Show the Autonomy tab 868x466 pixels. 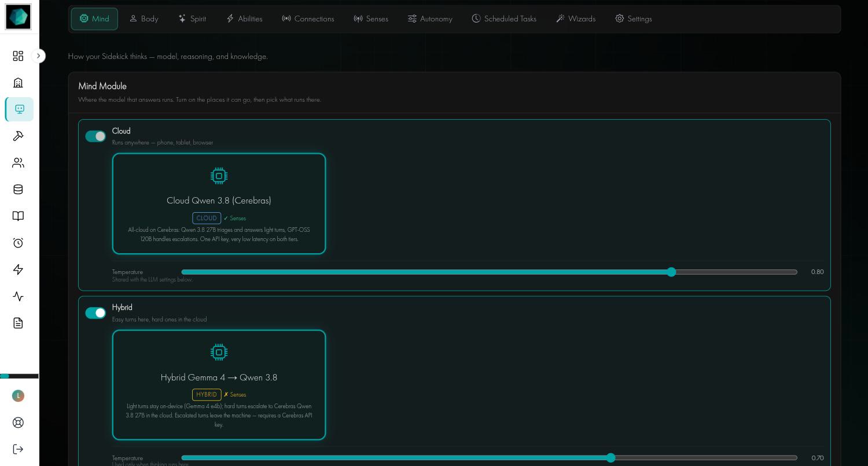[x=430, y=19]
